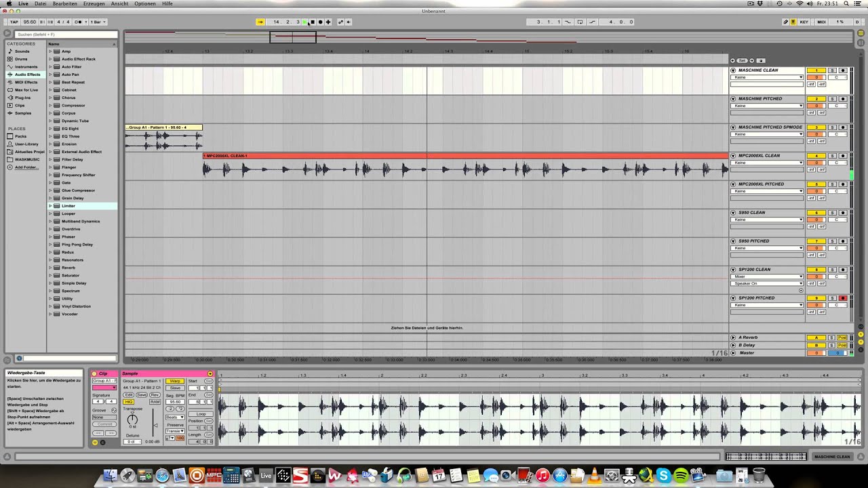Solo the MASCHINE CLEAN track

tap(832, 70)
